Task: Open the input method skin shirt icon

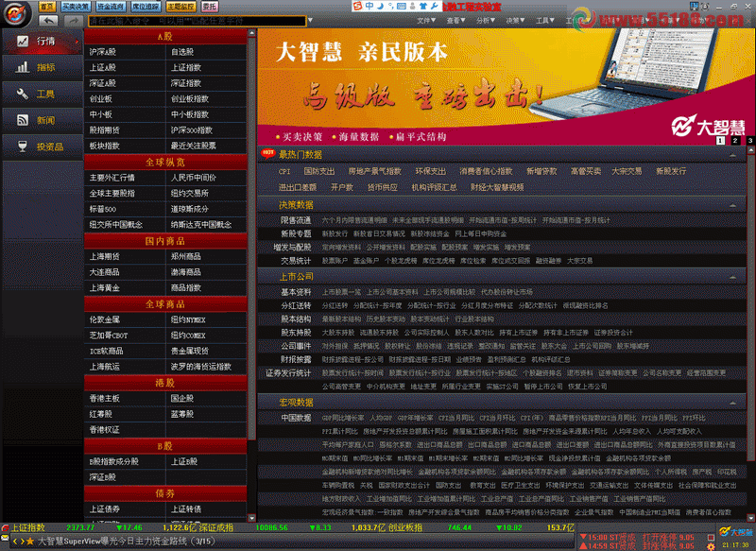Action: click(x=422, y=6)
